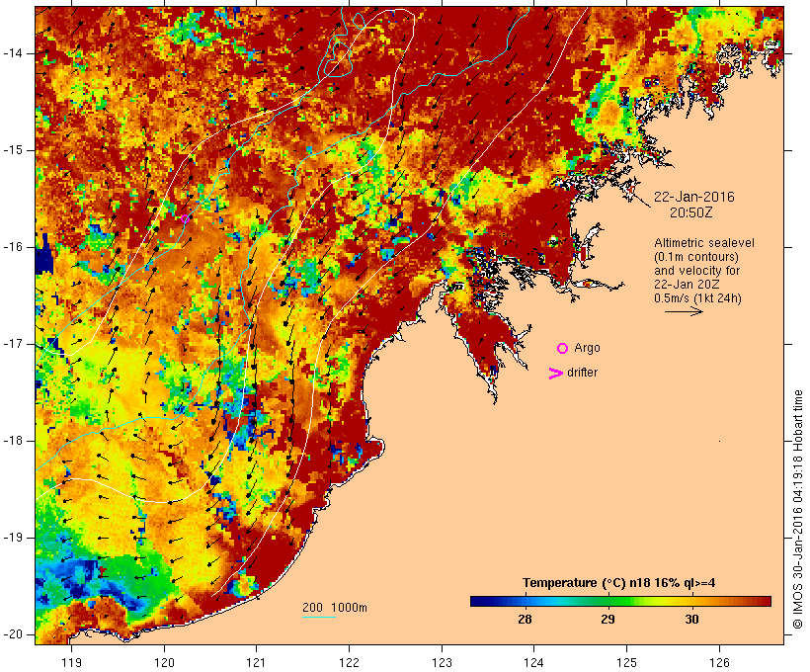Screen dimensions: 810x672
Task: Click the 126 longitude axis label
Action: (719, 662)
